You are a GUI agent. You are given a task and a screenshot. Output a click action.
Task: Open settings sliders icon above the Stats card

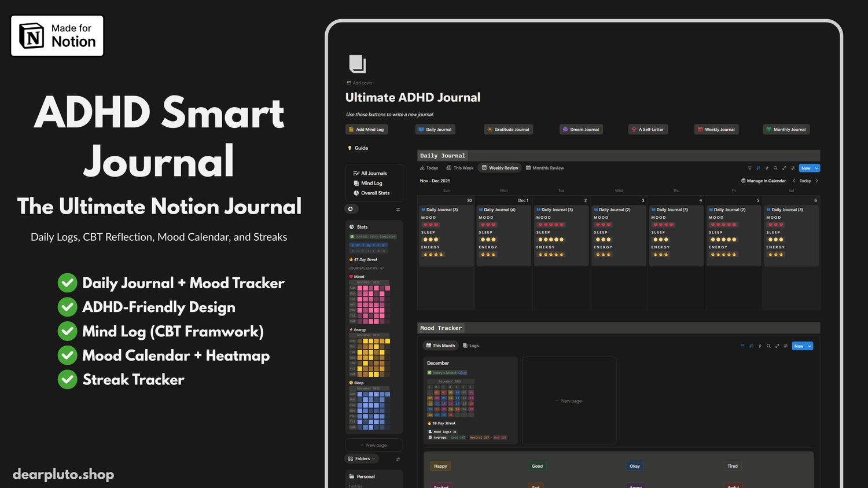[398, 210]
